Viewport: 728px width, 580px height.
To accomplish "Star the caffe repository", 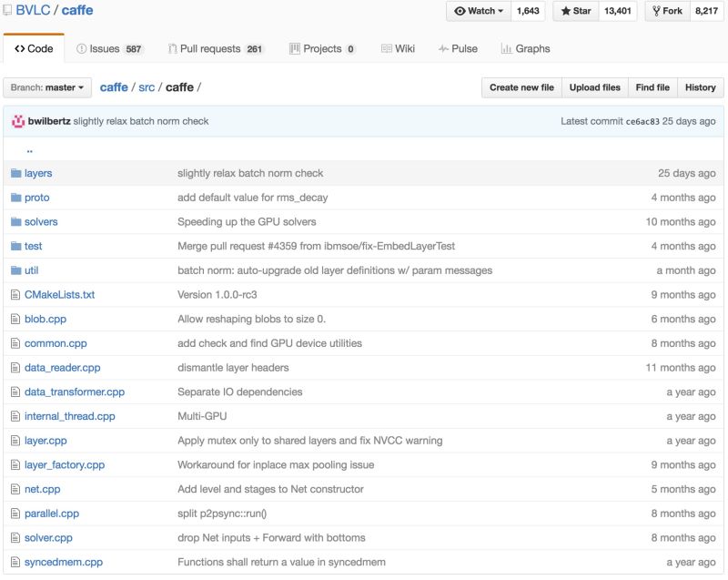I will 575,11.
